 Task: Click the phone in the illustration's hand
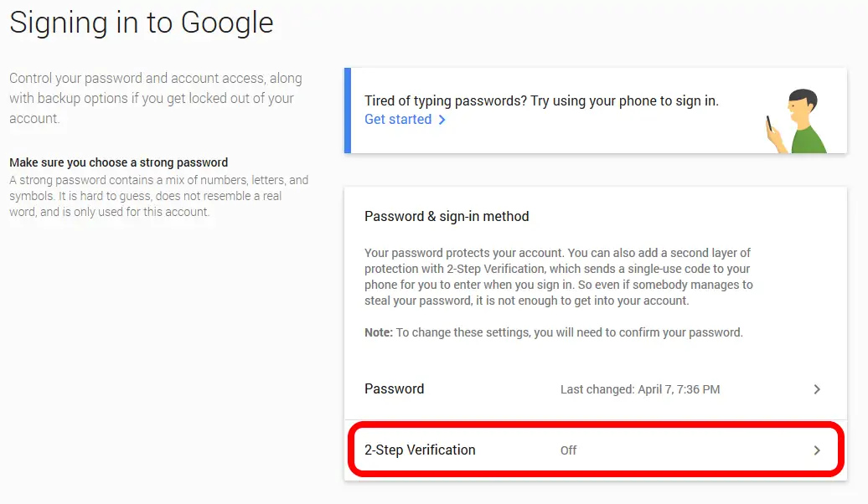click(769, 124)
